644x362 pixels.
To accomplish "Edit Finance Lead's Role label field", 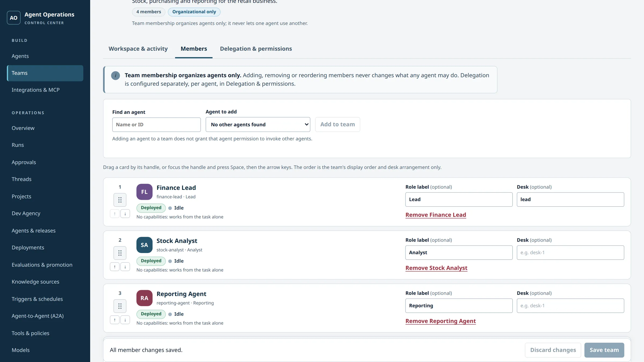I will point(459,200).
